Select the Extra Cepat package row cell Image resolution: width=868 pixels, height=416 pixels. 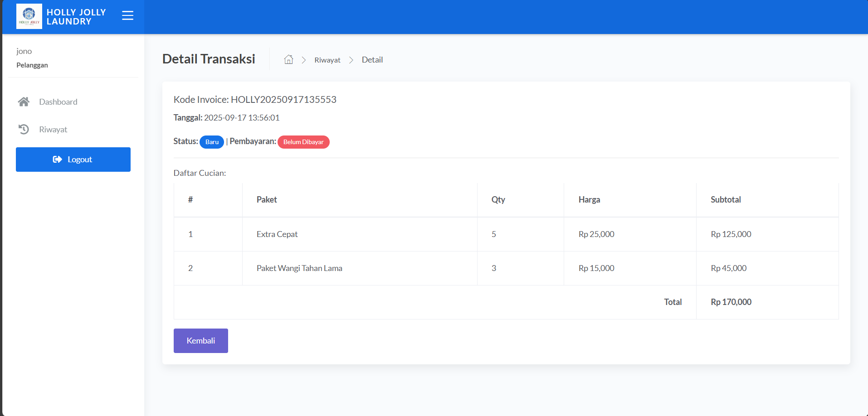tap(277, 234)
